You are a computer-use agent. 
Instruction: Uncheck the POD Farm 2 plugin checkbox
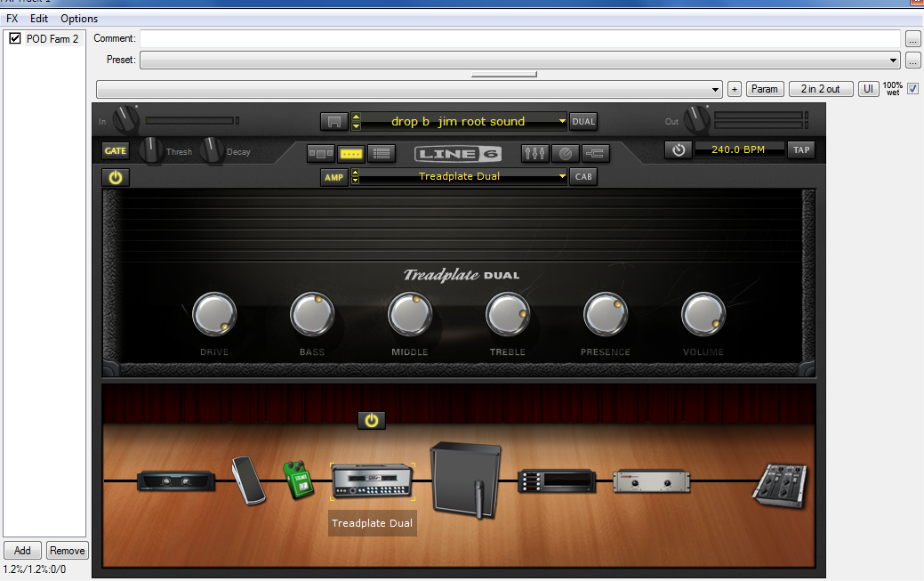coord(15,38)
